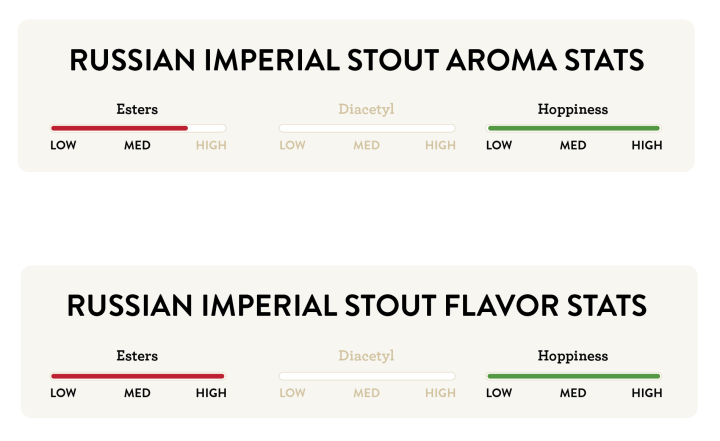Click HIGH under Aroma Hoppiness
This screenshot has width=720, height=441.
647,146
